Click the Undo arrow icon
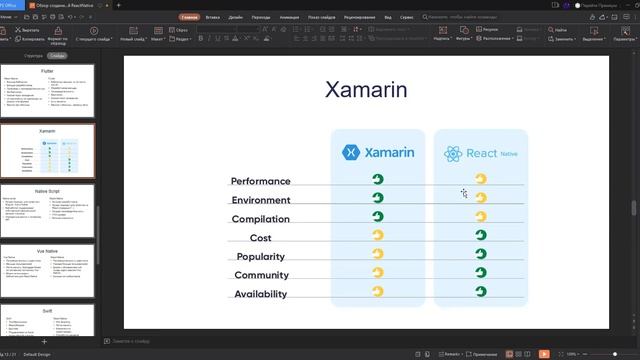The height and width of the screenshot is (360, 640). click(70, 17)
